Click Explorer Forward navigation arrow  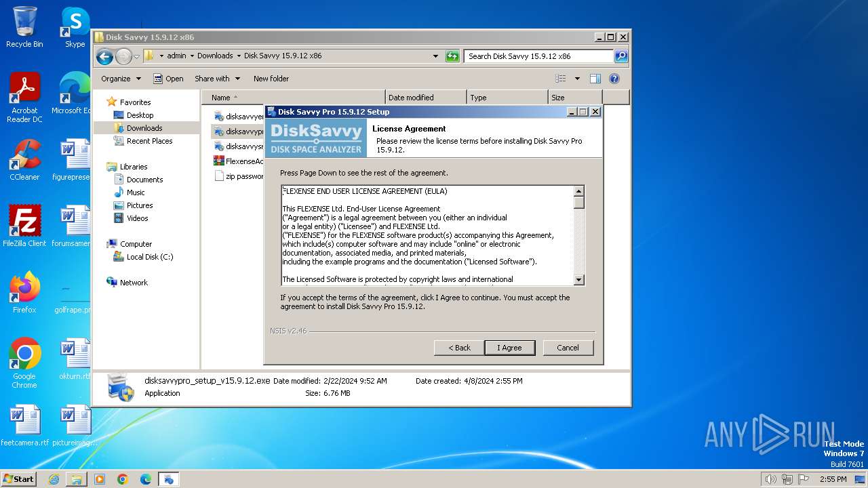[x=123, y=56]
